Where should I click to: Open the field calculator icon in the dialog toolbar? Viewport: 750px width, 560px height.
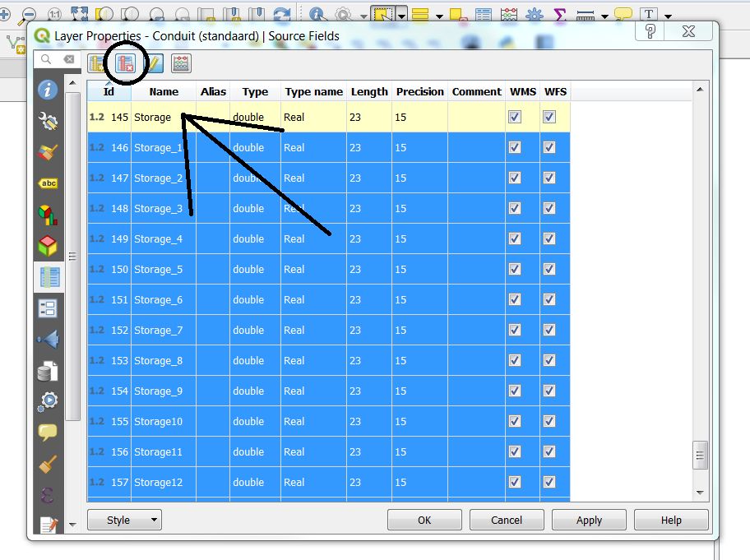pos(181,63)
